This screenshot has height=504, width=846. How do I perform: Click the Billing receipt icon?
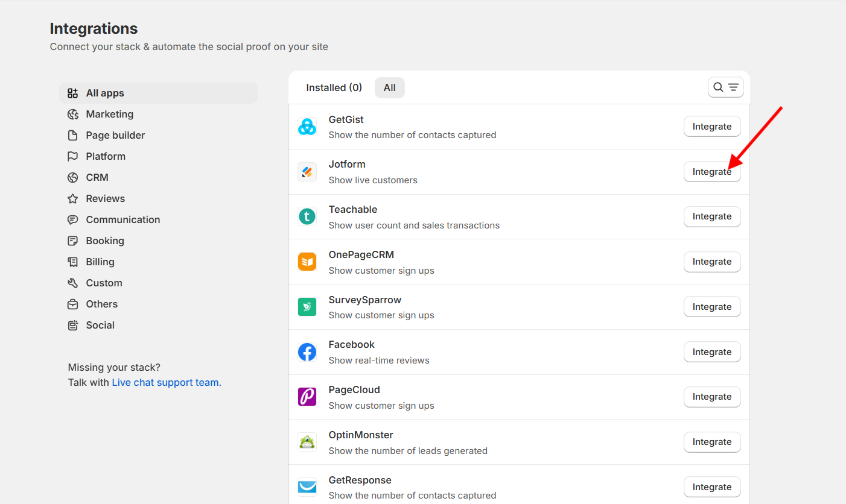(73, 262)
